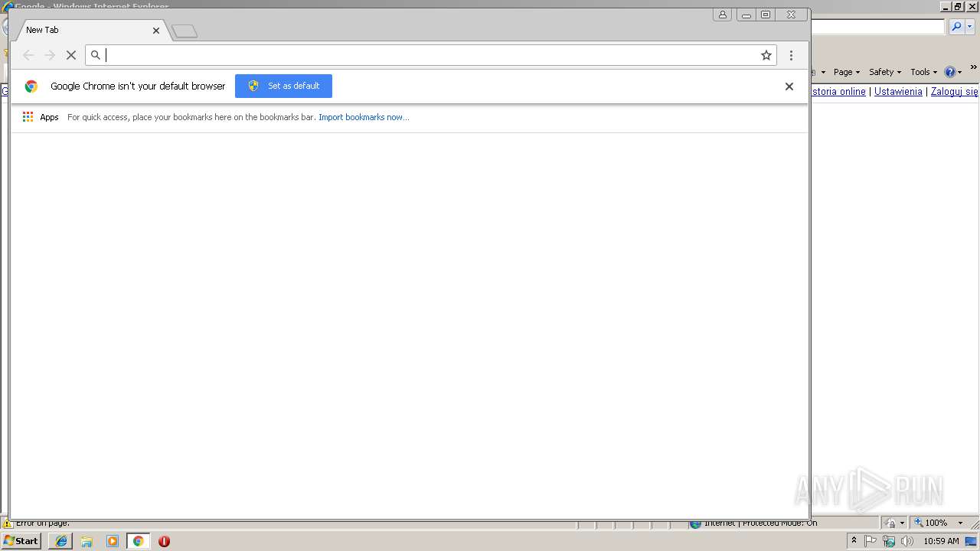
Task: Open IE zoom level dropdown arrow
Action: pyautogui.click(x=960, y=523)
